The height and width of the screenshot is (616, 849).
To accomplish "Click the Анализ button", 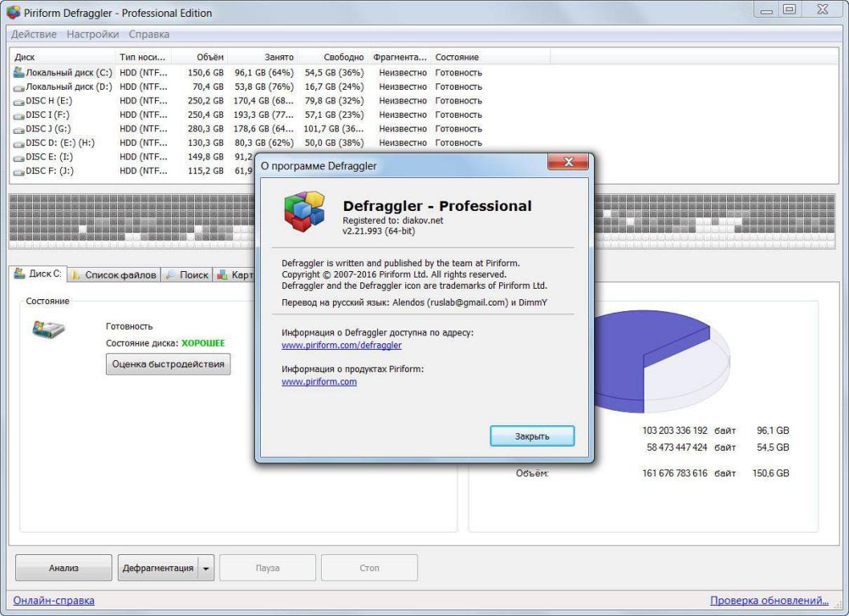I will 63,568.
